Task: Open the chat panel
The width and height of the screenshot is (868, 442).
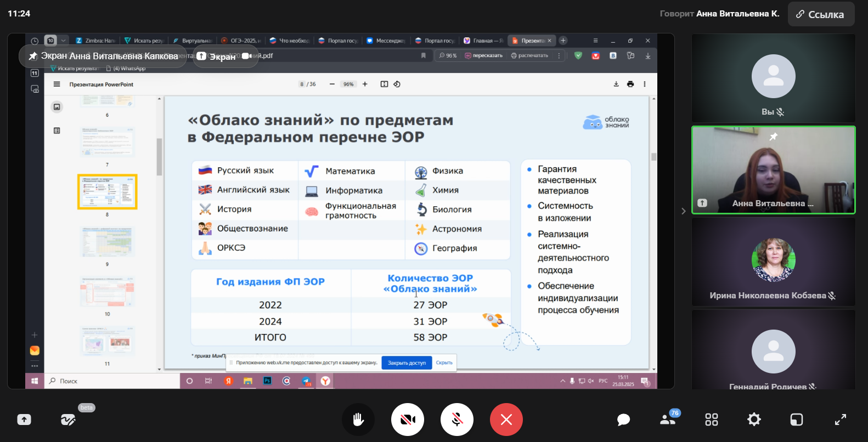Action: point(623,420)
